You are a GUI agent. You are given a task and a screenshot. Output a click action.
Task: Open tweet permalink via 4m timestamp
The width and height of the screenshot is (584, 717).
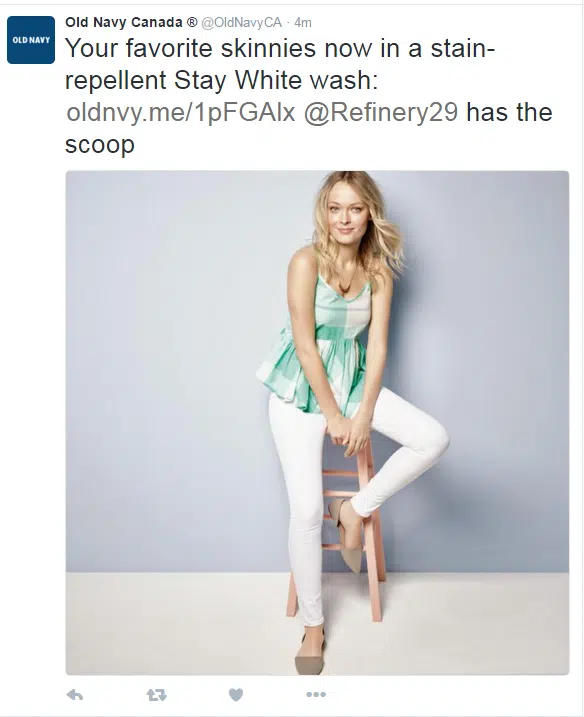303,22
